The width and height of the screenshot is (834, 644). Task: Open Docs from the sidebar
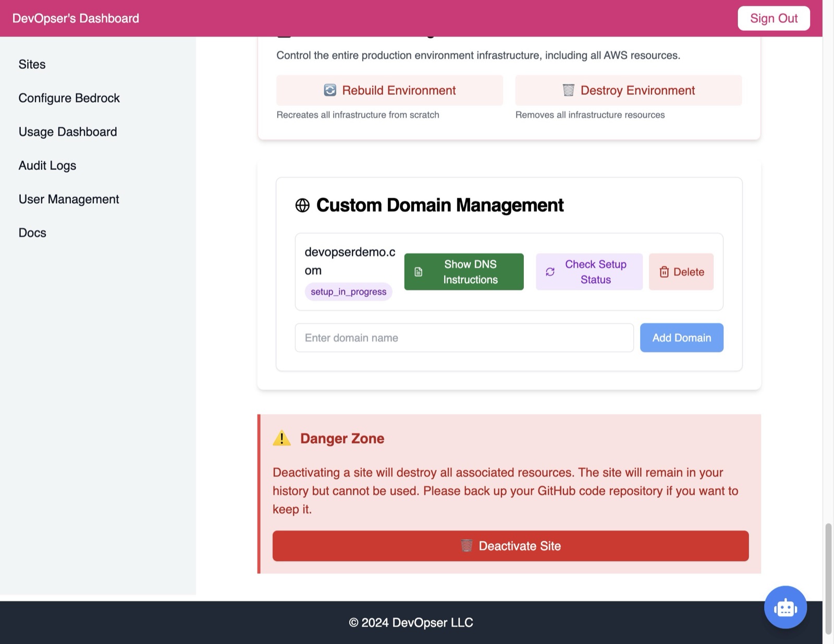(32, 233)
